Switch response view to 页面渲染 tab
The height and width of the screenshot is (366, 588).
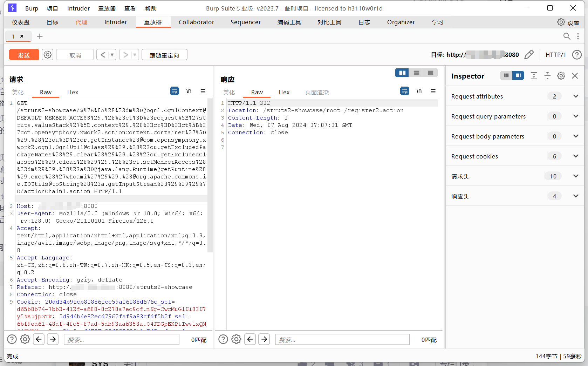317,92
